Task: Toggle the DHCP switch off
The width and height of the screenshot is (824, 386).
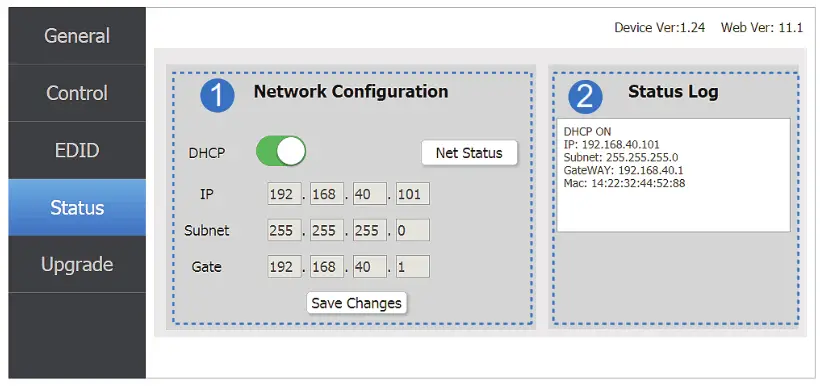Action: point(281,151)
